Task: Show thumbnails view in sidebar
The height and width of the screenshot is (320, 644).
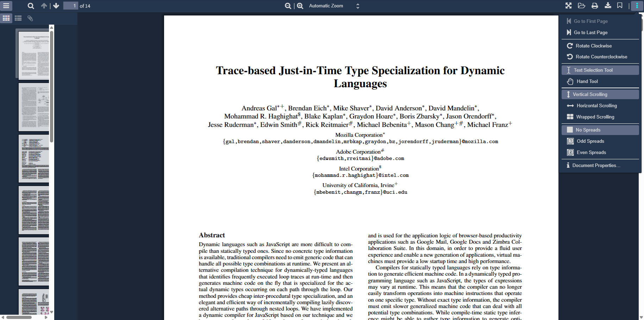Action: click(6, 18)
